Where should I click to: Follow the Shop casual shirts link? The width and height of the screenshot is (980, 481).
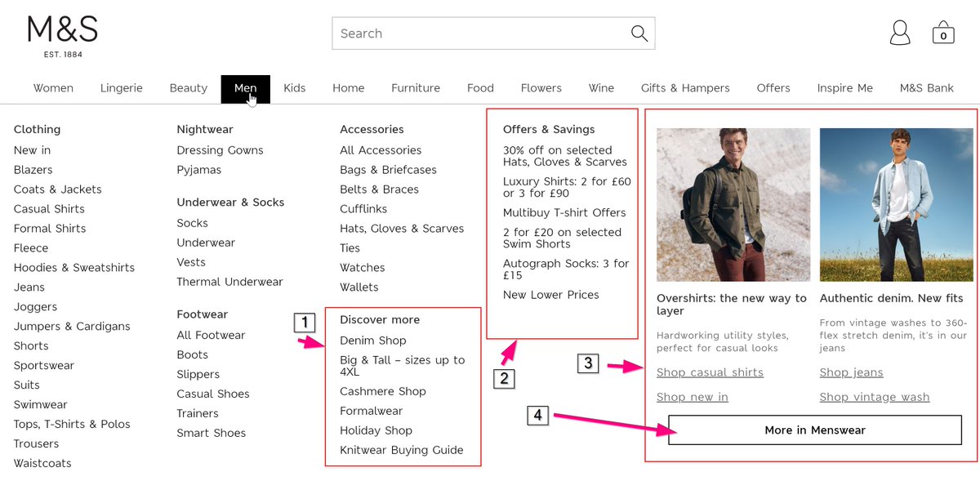click(x=710, y=372)
